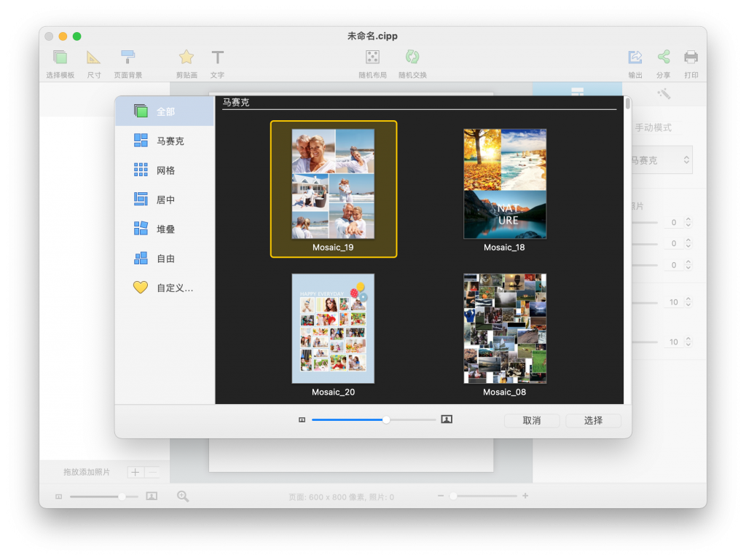Click the 马赛克 section header in template list

tap(236, 102)
